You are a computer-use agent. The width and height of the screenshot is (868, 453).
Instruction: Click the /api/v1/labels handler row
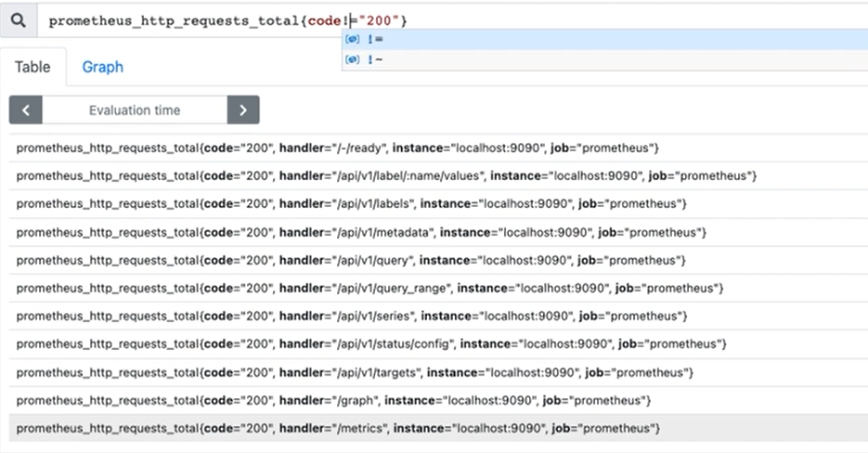351,203
